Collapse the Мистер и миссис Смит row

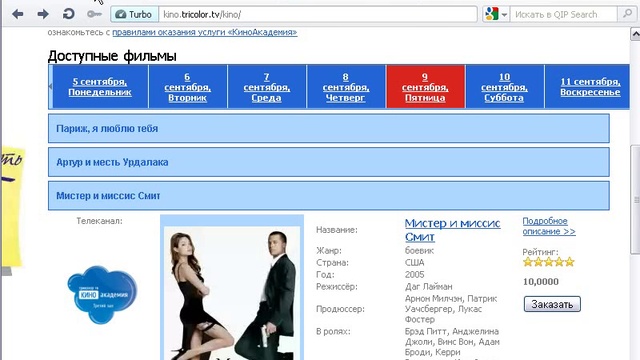[x=329, y=196]
